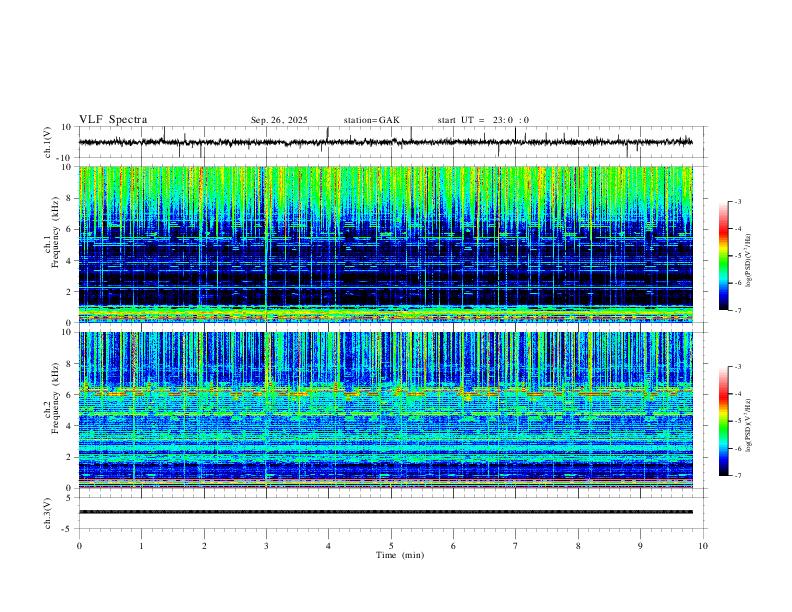Click the "ch.3(V)" axis label

click(x=48, y=513)
